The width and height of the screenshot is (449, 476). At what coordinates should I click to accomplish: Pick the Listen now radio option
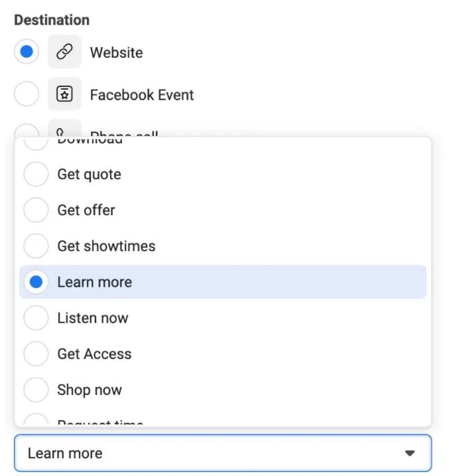(x=36, y=318)
